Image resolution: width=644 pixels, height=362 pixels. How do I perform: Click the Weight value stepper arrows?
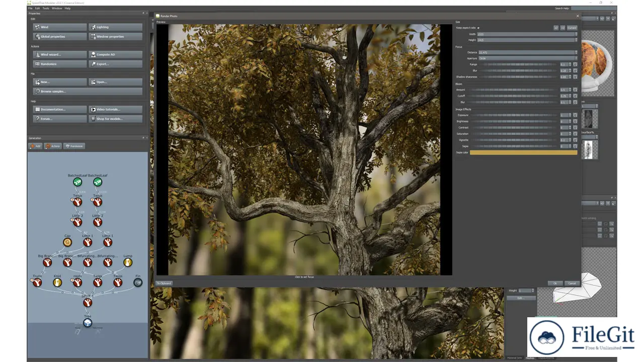[x=532, y=291]
